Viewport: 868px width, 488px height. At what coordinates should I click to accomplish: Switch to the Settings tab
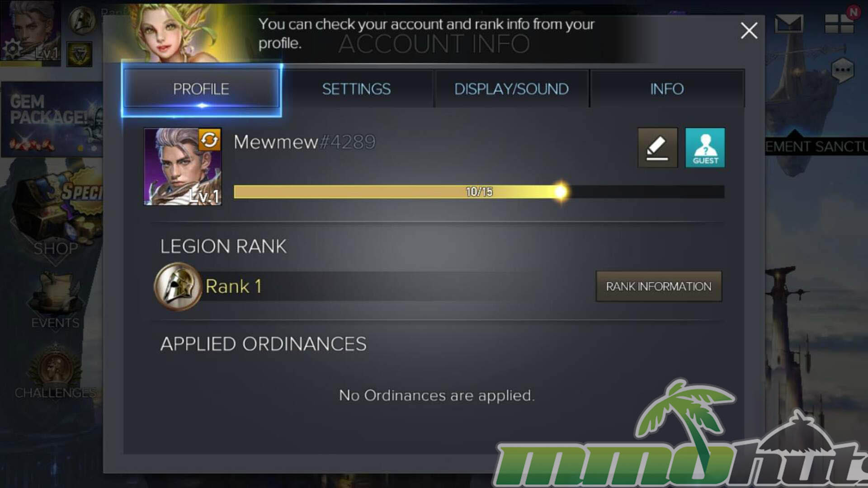356,89
